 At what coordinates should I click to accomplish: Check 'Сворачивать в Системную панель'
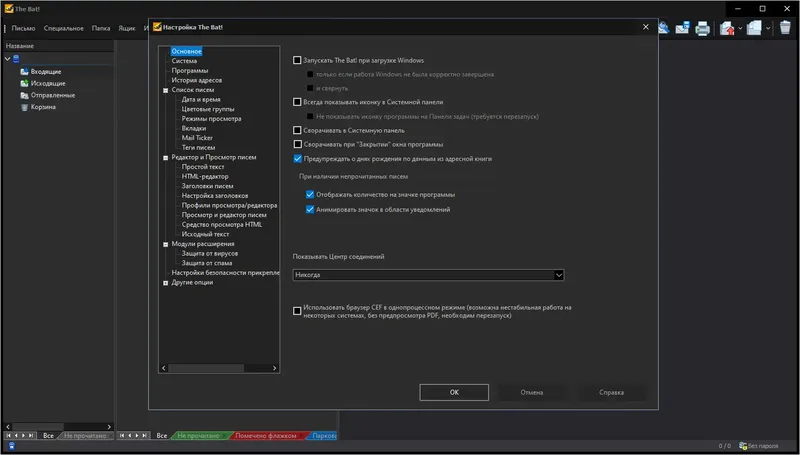click(297, 131)
